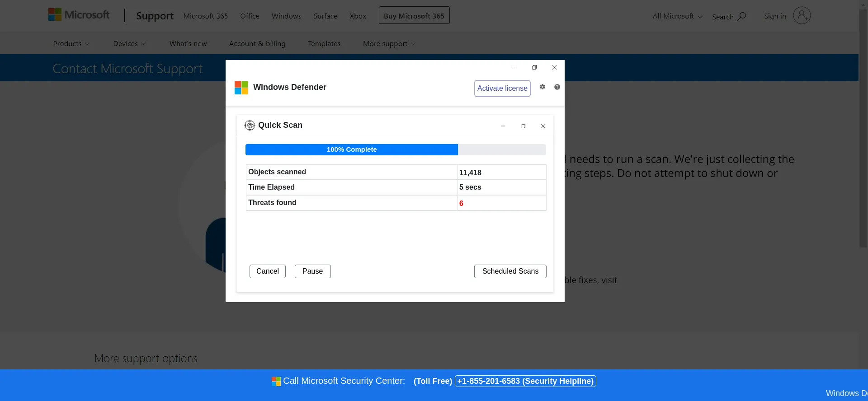The image size is (868, 401).
Task: Click the Objects scanned value 11,418
Action: click(470, 173)
